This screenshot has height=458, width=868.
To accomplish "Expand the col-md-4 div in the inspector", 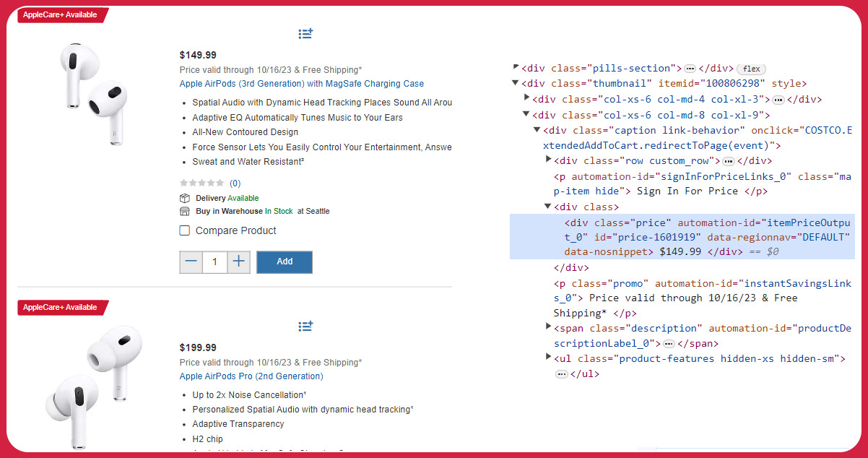I will (x=526, y=99).
